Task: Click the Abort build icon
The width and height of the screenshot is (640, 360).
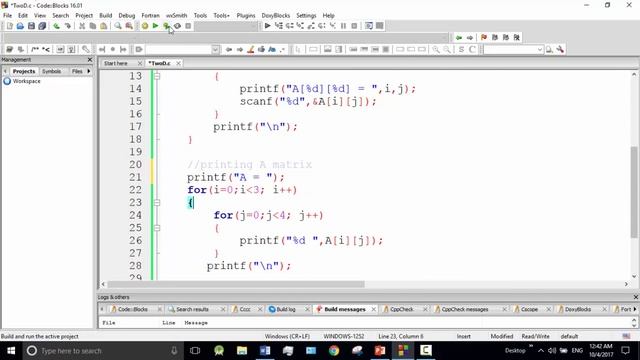Action: click(188, 26)
